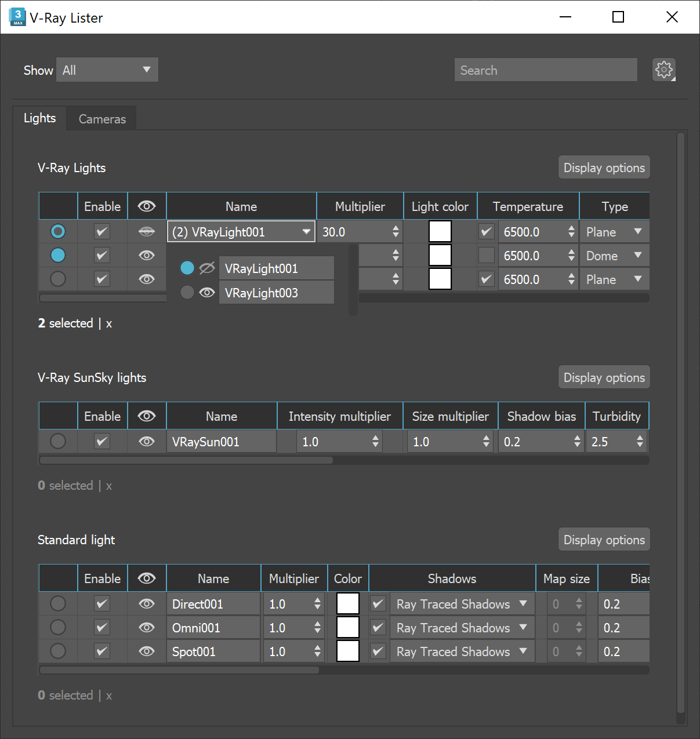Open the Show filter dropdown
The image size is (700, 739).
pos(107,70)
